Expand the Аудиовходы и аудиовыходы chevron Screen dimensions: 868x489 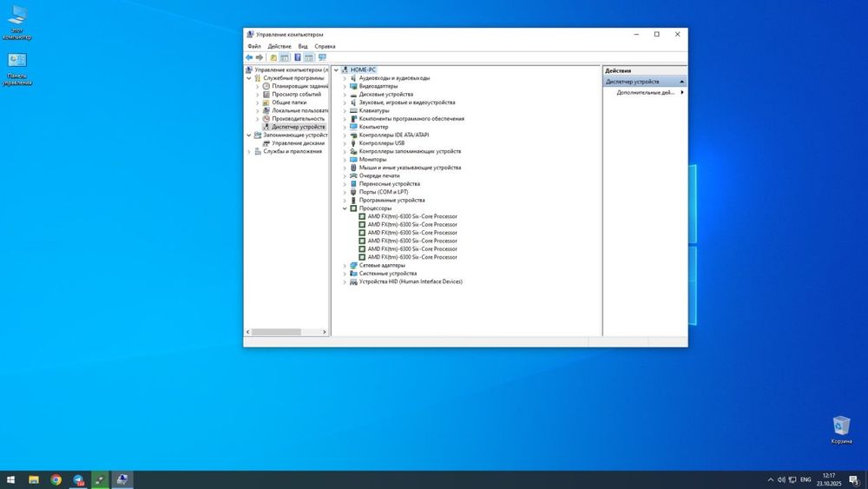click(345, 78)
